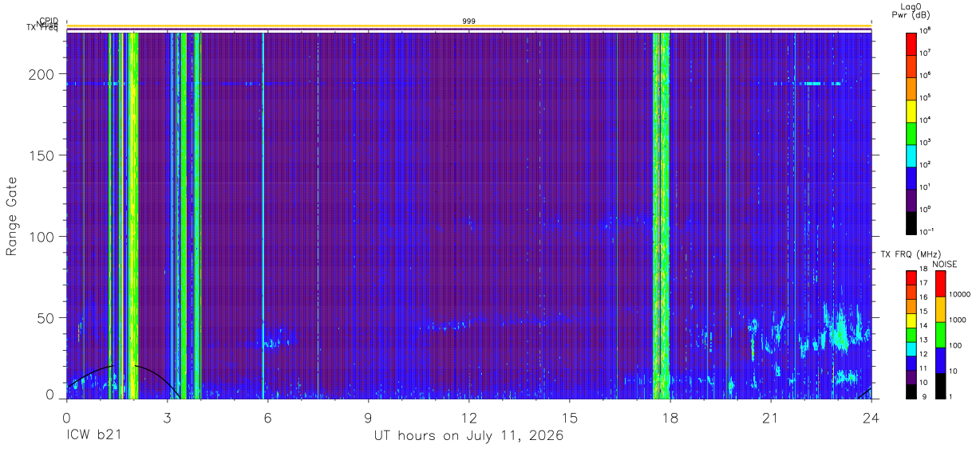This screenshot has height=452, width=980.
Task: Click the black 1–10 NOISE colorbar segment
Action: 940,385
